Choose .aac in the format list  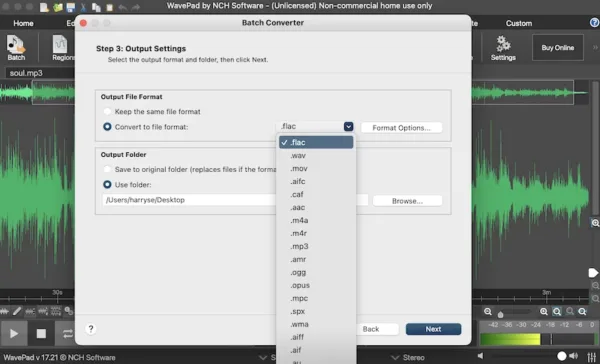[x=316, y=207]
